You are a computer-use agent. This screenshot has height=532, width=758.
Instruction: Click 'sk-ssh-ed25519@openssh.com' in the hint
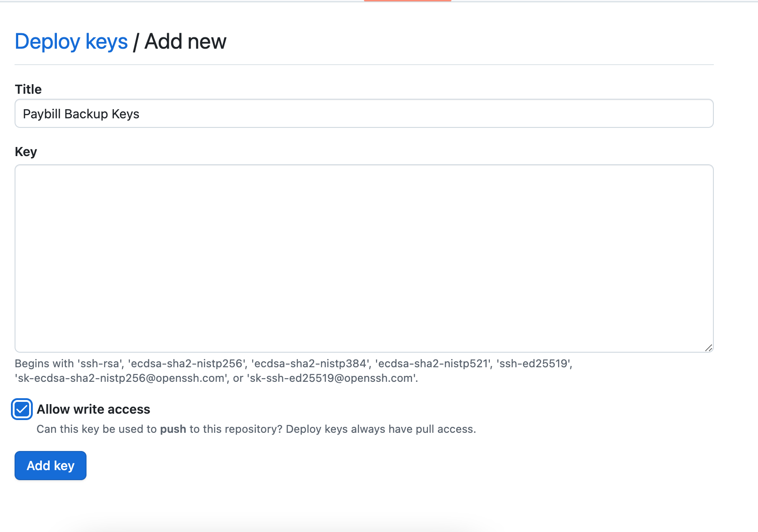332,378
